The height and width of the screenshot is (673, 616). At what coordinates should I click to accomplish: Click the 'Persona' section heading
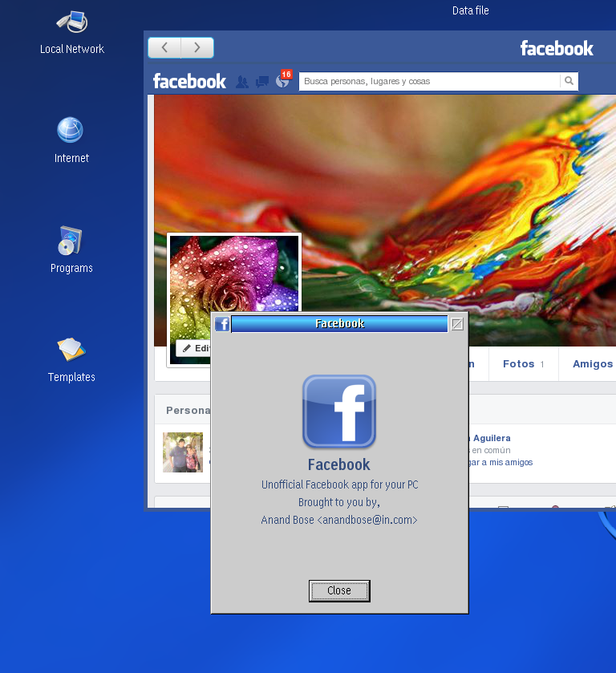point(188,411)
